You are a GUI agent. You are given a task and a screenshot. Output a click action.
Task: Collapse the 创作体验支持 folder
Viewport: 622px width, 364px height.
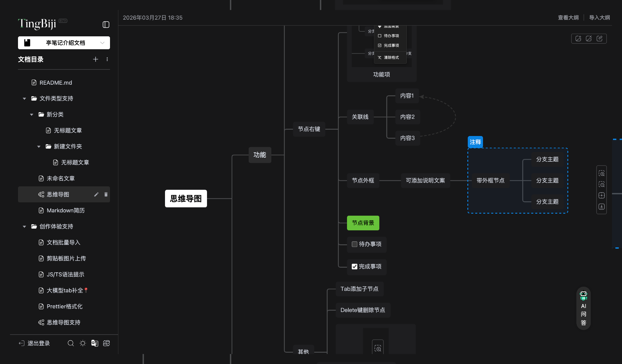24,226
